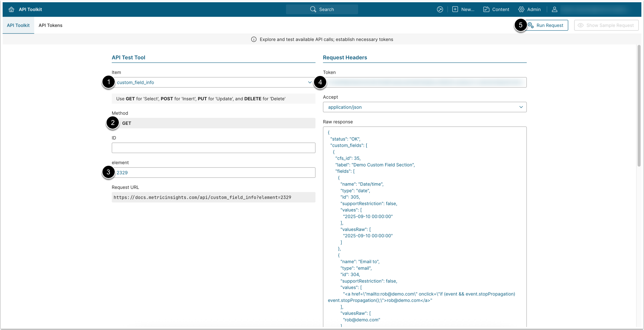Click the user profile icon
The height and width of the screenshot is (330, 644).
555,9
